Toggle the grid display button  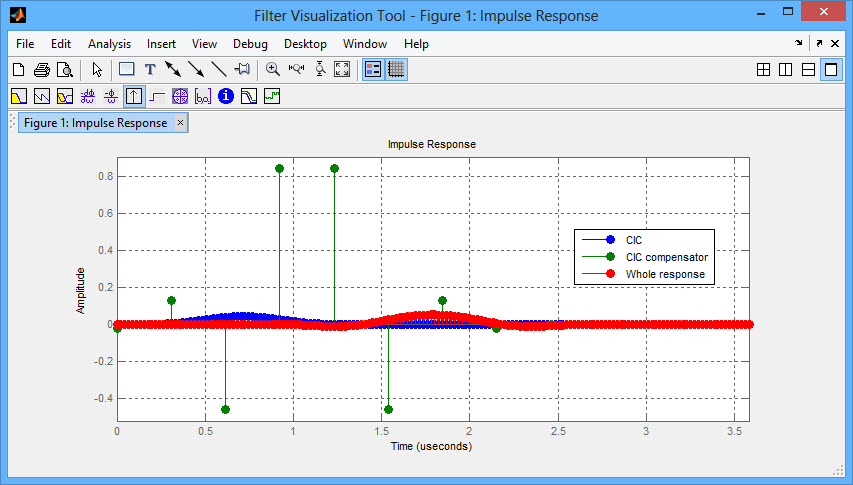pos(396,70)
